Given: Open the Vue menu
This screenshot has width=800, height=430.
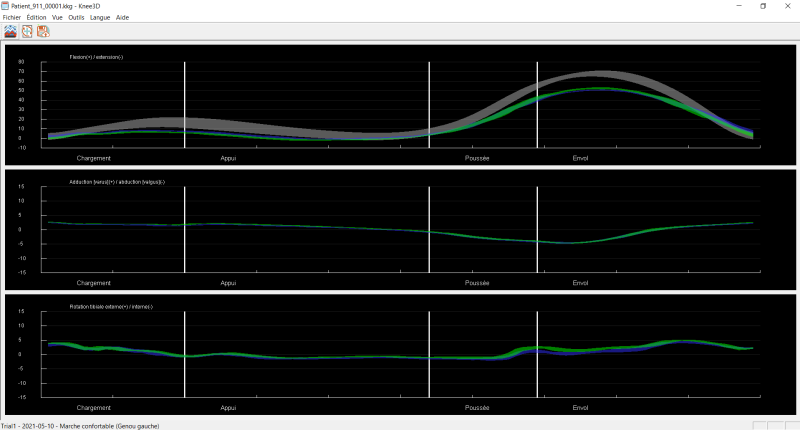Looking at the screenshot, I should (57, 17).
